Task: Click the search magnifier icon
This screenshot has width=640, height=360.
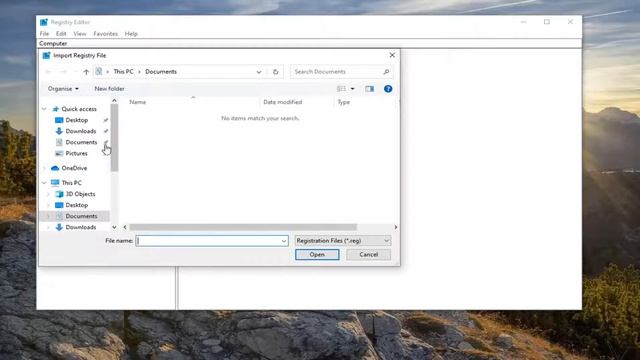Action: coord(386,72)
